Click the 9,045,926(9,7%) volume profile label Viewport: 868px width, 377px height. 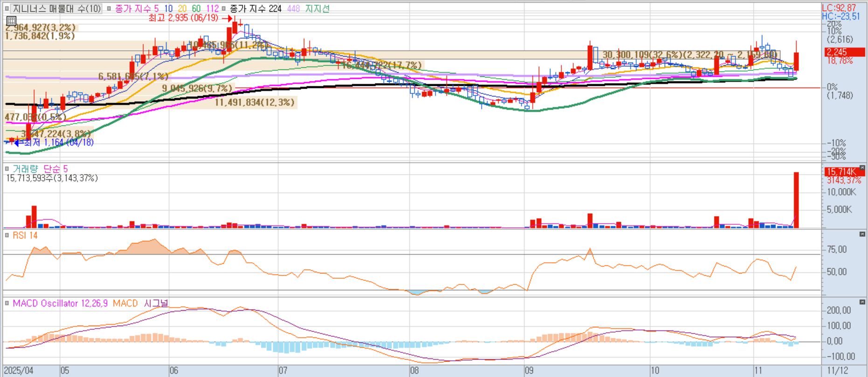pos(197,88)
